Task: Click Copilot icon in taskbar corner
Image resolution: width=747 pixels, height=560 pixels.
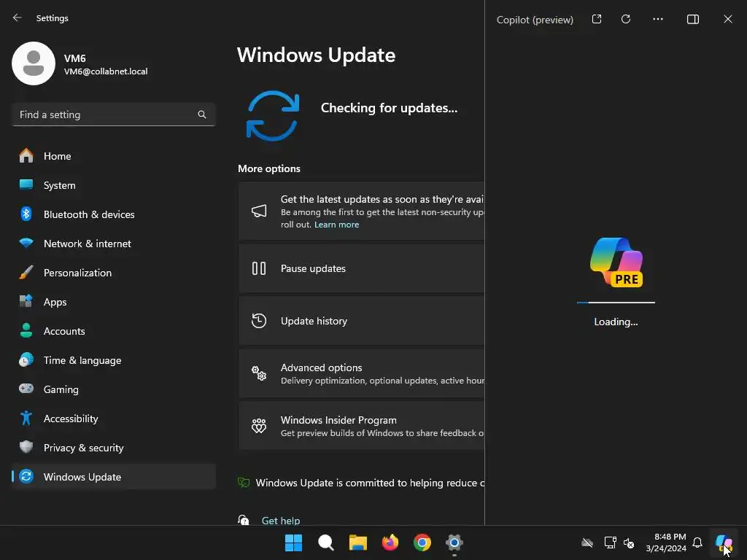Action: [724, 542]
